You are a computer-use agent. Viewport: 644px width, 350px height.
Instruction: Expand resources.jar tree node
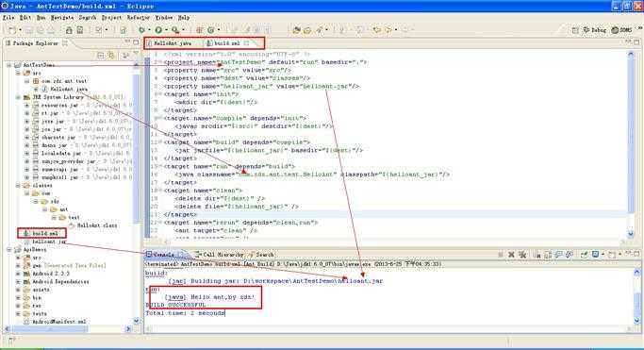pos(27,105)
